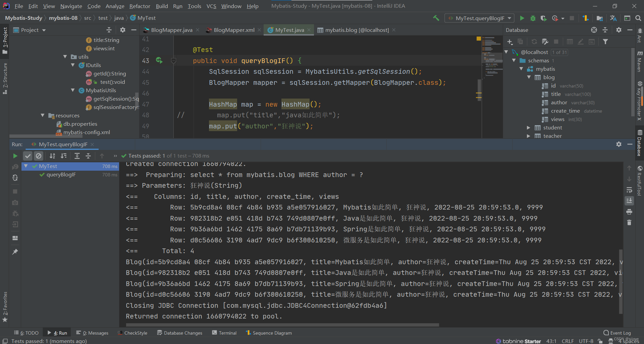The image size is (644, 344).
Task: Open the Refactor menu
Action: pos(140,6)
